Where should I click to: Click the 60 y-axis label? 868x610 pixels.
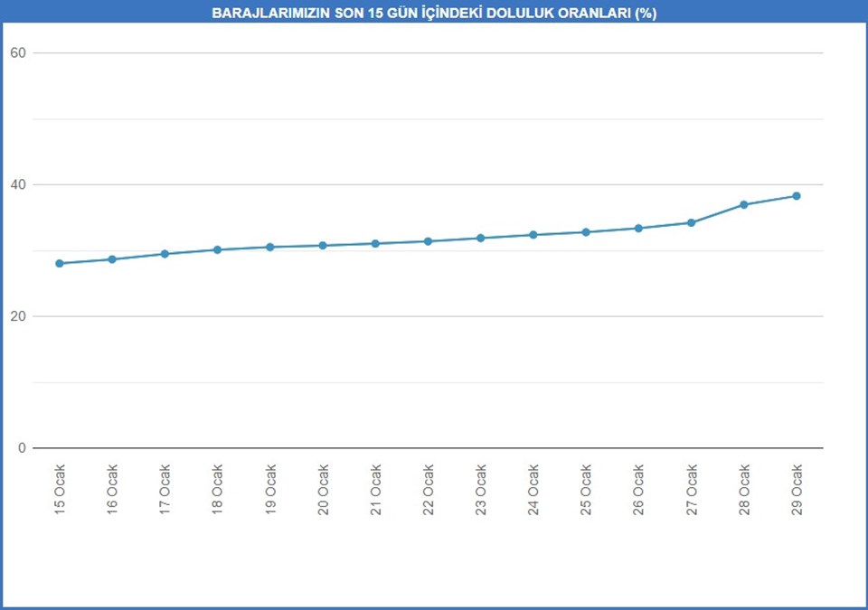[18, 52]
